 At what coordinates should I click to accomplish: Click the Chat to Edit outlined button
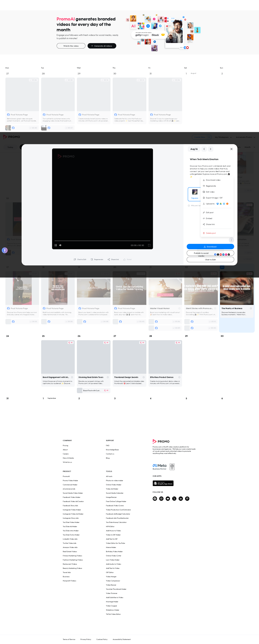click(210, 259)
